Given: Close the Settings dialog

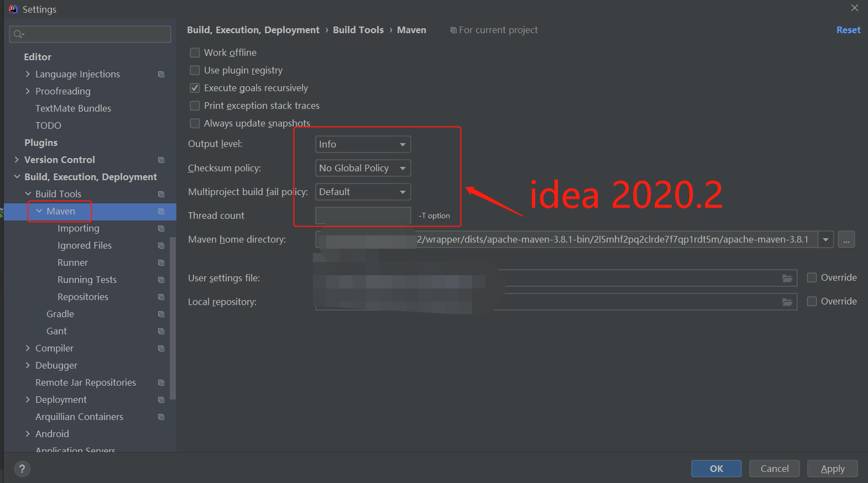Looking at the screenshot, I should tap(854, 8).
